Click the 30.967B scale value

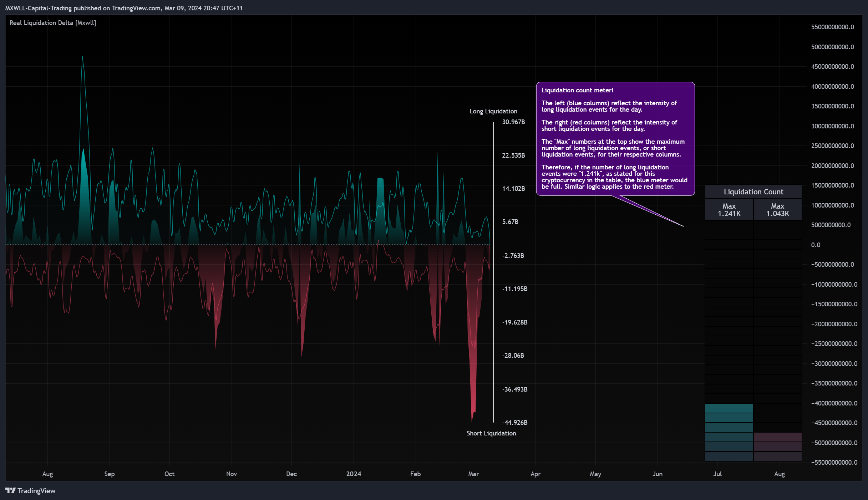[513, 122]
